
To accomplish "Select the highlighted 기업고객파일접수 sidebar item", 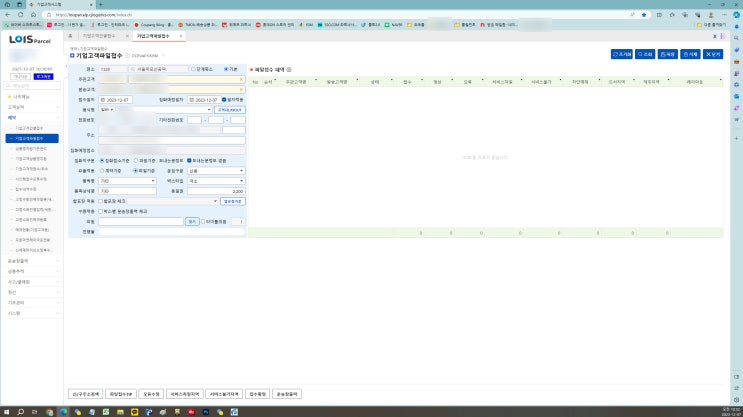I will click(32, 138).
